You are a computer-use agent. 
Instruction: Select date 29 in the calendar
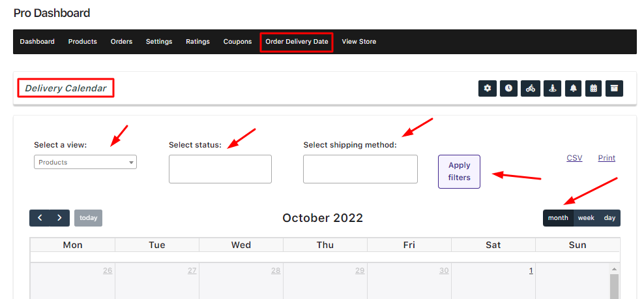360,271
